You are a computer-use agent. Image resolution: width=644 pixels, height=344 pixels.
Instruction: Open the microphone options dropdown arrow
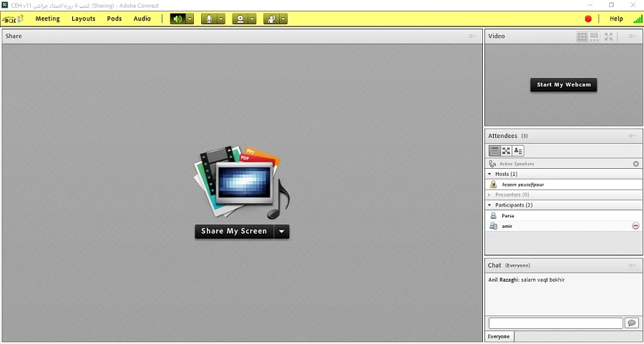tap(221, 19)
